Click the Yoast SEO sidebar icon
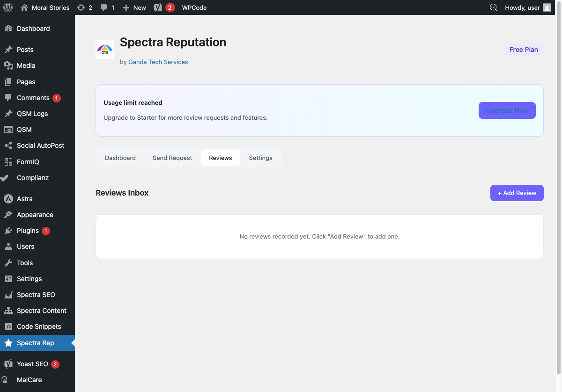 8,364
